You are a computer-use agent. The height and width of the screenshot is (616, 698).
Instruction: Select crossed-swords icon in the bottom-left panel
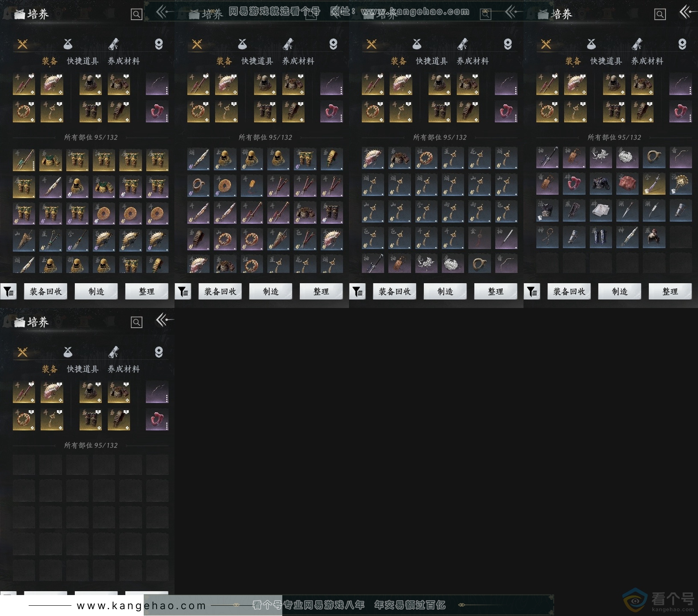(x=23, y=352)
